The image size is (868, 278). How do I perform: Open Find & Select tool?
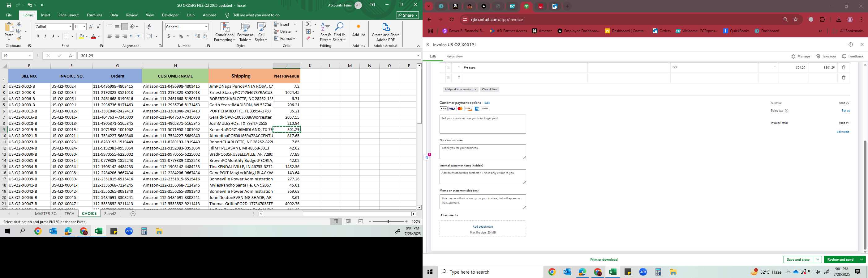pos(339,32)
